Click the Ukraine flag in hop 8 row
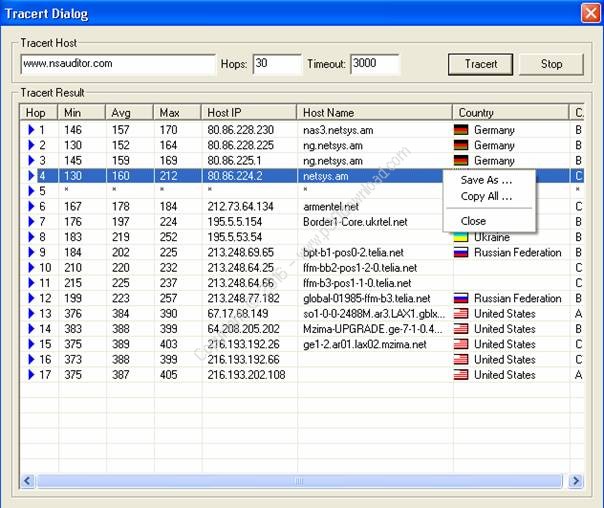This screenshot has height=508, width=604. click(x=461, y=237)
